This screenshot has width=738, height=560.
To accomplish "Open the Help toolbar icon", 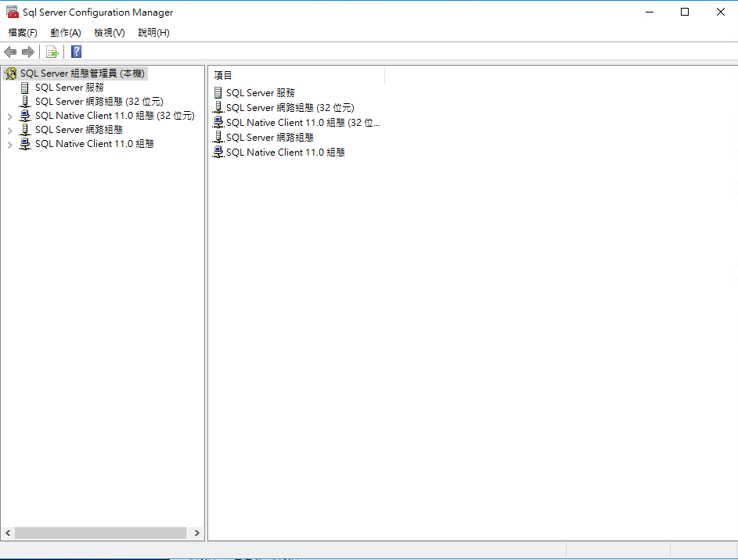I will click(x=76, y=52).
